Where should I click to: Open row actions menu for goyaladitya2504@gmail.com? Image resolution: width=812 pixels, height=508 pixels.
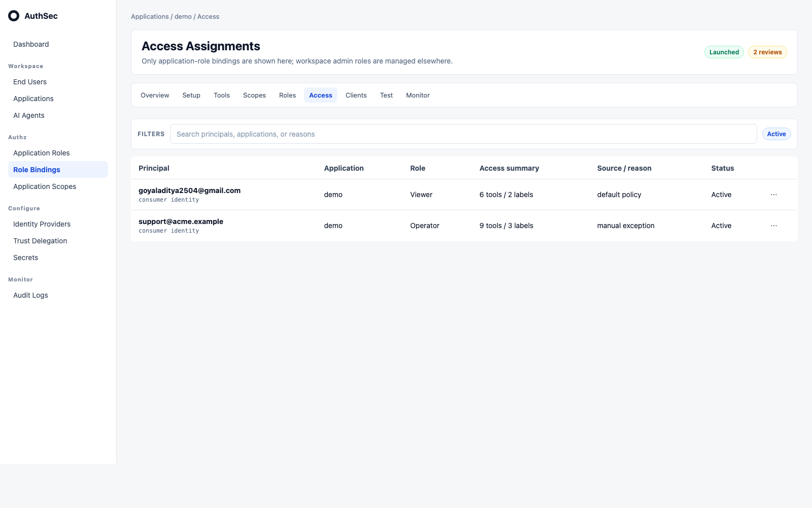tap(773, 195)
